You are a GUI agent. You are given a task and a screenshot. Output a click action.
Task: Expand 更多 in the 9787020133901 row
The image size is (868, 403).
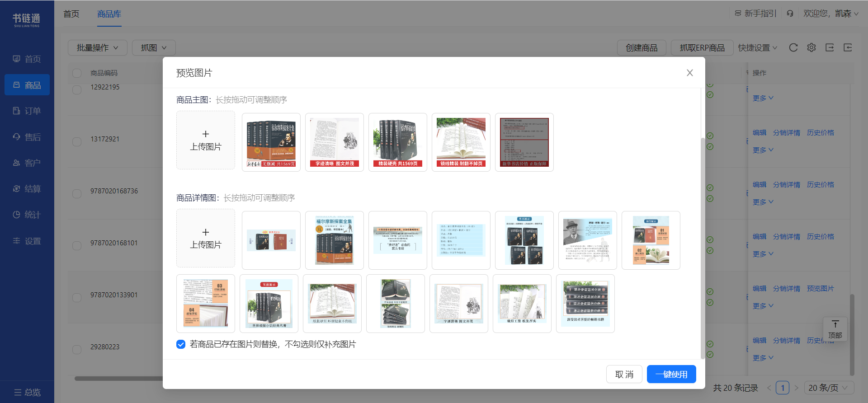point(763,306)
